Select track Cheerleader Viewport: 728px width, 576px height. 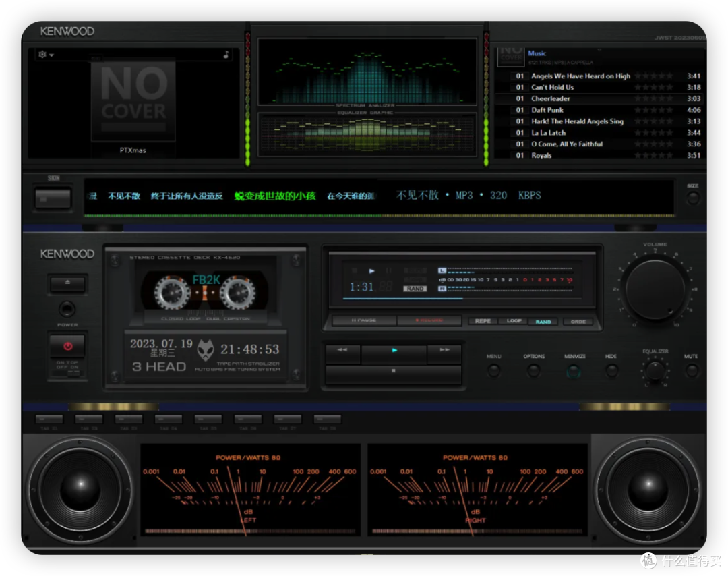600,98
